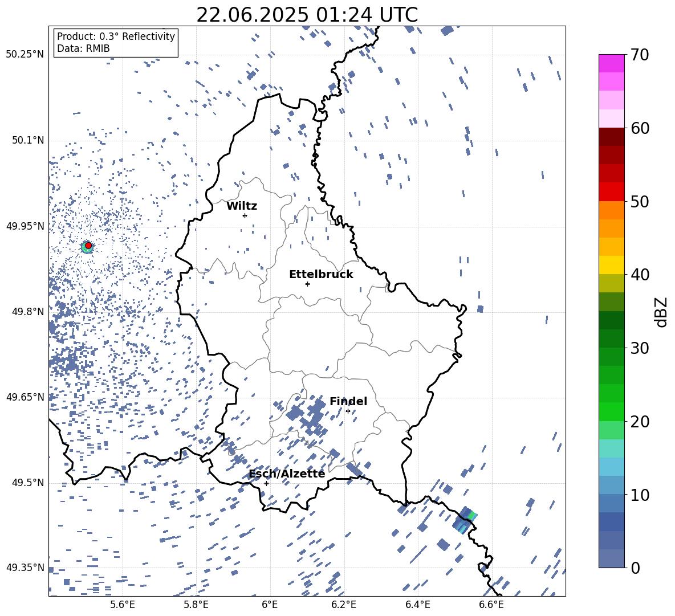Click the Findel station cross marker
675x616 pixels.
point(348,411)
